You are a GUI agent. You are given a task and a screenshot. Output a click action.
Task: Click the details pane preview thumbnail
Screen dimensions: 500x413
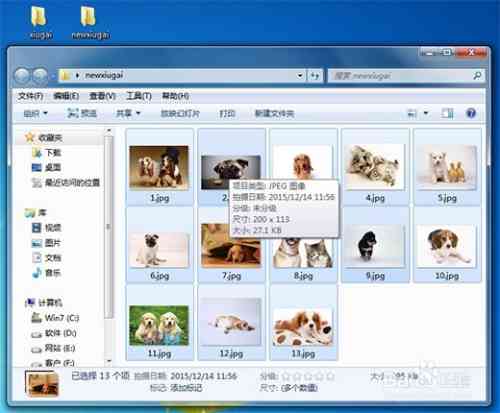pyautogui.click(x=42, y=384)
